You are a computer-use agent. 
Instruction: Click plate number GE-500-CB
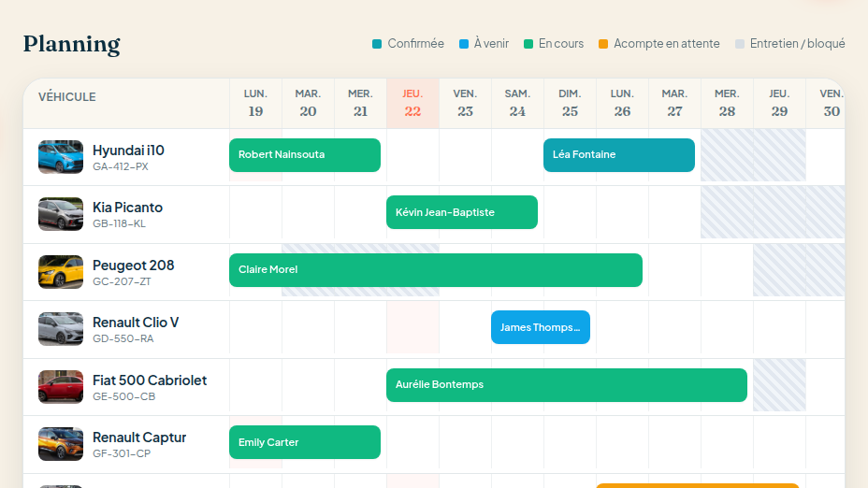point(124,396)
